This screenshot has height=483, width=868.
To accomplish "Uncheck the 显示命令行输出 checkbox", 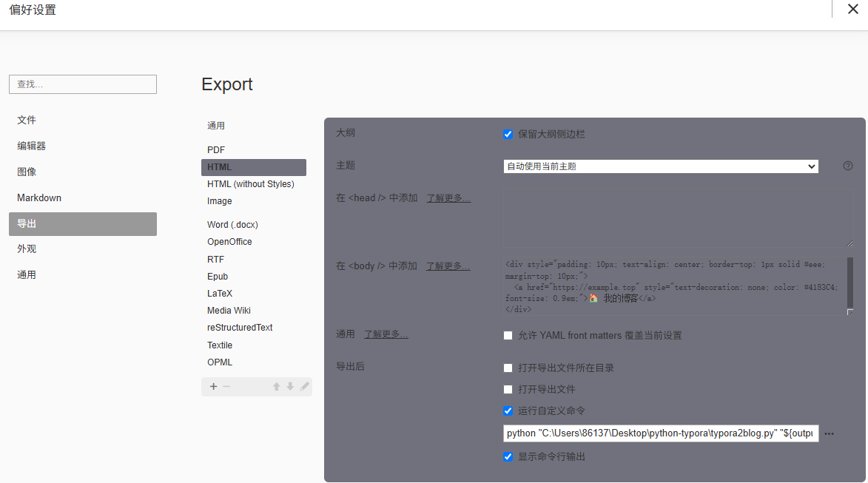I will click(x=508, y=456).
